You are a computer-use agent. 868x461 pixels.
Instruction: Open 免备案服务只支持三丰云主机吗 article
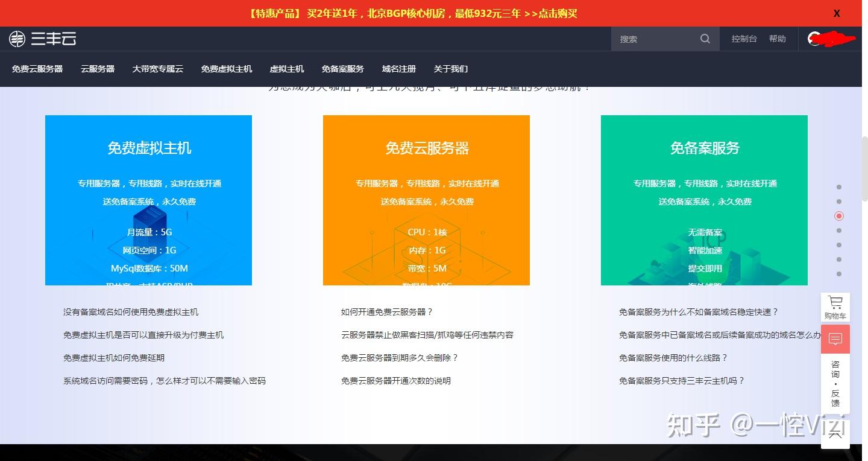point(682,381)
